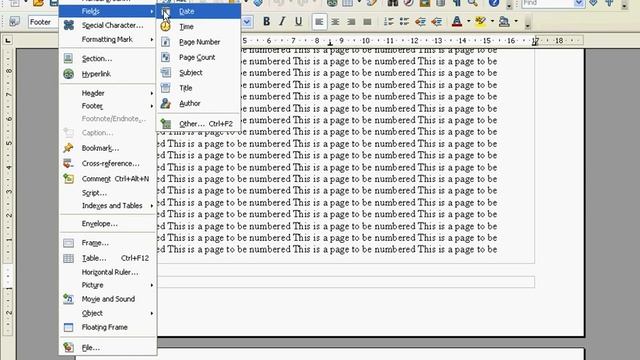The image size is (640, 360).
Task: Open the Other fields dialog
Action: (x=198, y=124)
